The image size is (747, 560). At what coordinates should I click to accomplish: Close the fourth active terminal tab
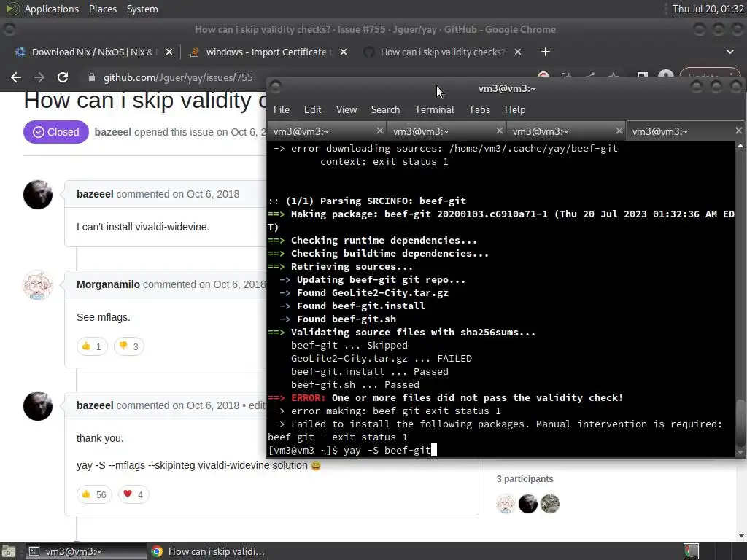(738, 131)
